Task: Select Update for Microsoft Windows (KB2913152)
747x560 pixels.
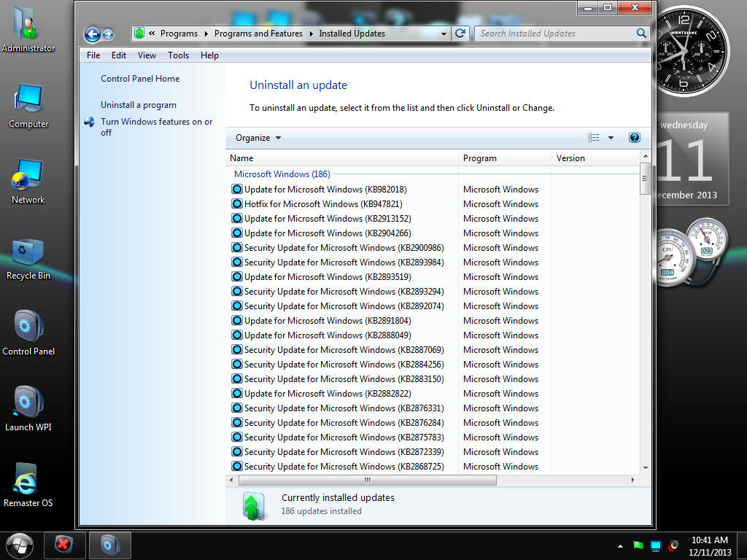Action: 328,219
